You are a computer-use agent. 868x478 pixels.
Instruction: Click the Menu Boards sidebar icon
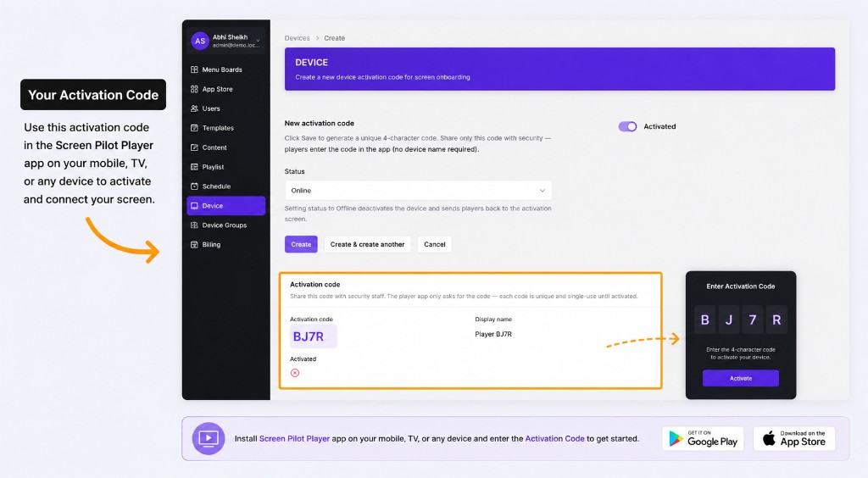pos(194,69)
